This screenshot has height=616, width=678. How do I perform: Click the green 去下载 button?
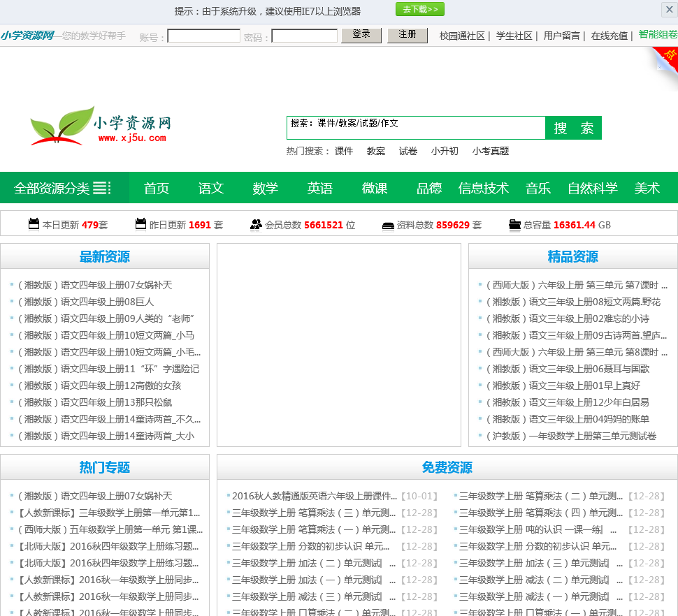tap(419, 10)
